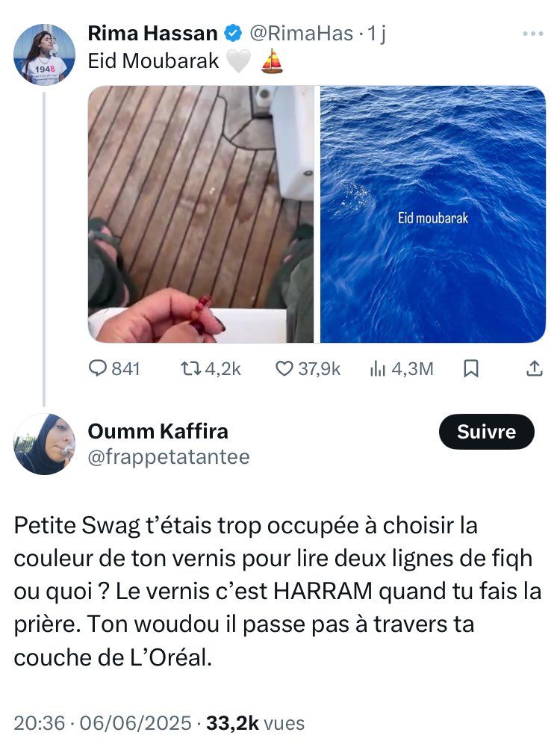This screenshot has height=744, width=560.
Task: Share the tweet via the upload arrow icon
Action: tap(535, 368)
